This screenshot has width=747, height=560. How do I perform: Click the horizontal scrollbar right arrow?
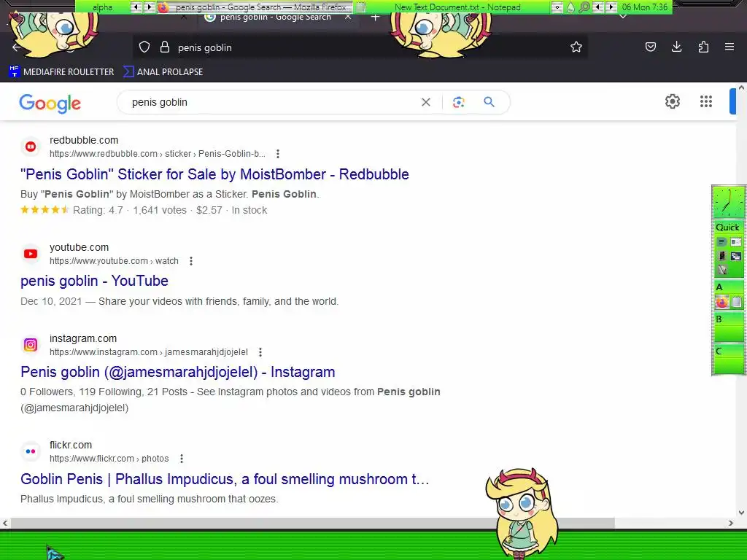731,523
